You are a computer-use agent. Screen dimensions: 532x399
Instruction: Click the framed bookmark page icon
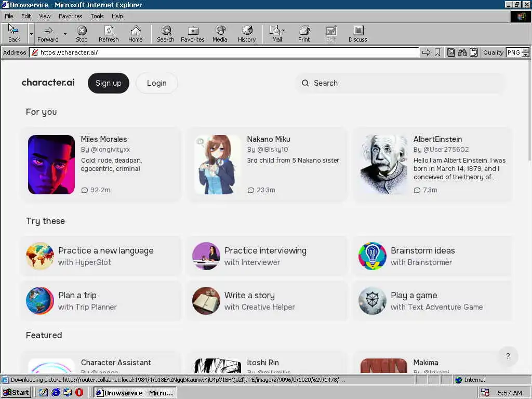tap(450, 52)
